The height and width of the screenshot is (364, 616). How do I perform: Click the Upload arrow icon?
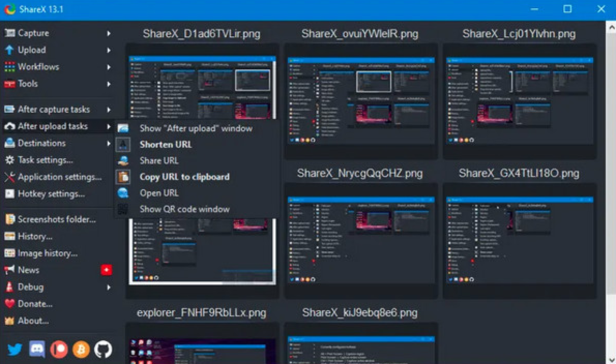point(9,50)
